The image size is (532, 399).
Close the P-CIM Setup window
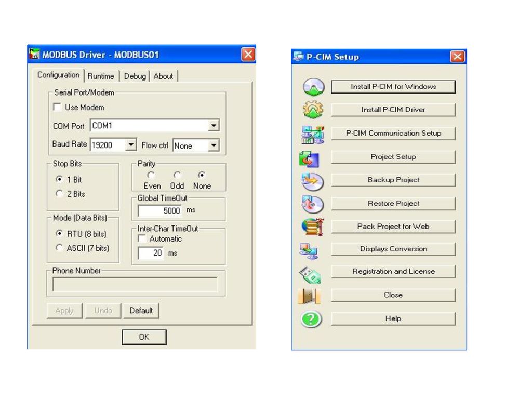click(x=457, y=56)
